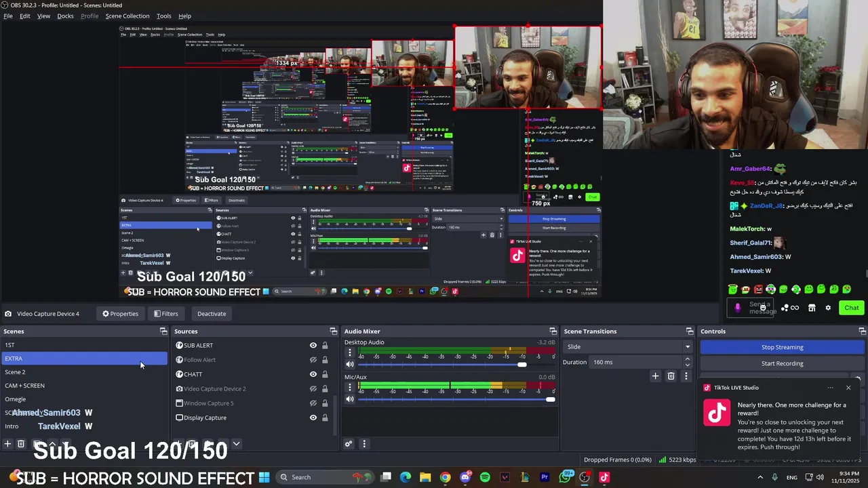Undock the Sources panel
868x488 pixels.
point(333,331)
